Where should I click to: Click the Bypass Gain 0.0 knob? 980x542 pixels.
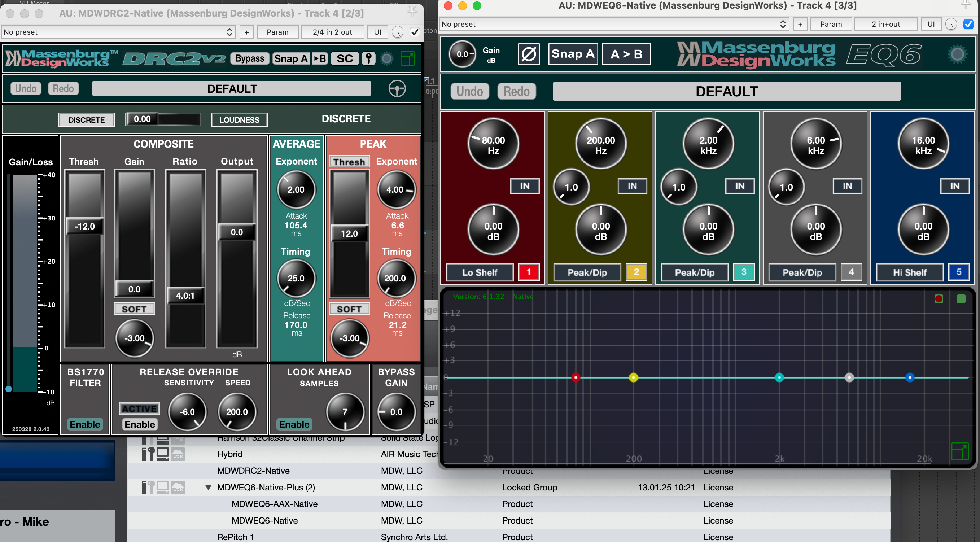(x=396, y=412)
